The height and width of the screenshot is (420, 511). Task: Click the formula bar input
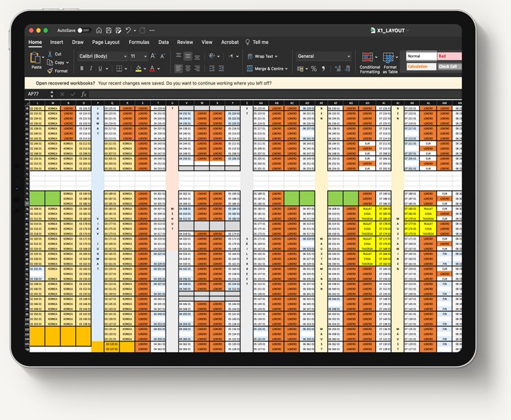tap(275, 94)
